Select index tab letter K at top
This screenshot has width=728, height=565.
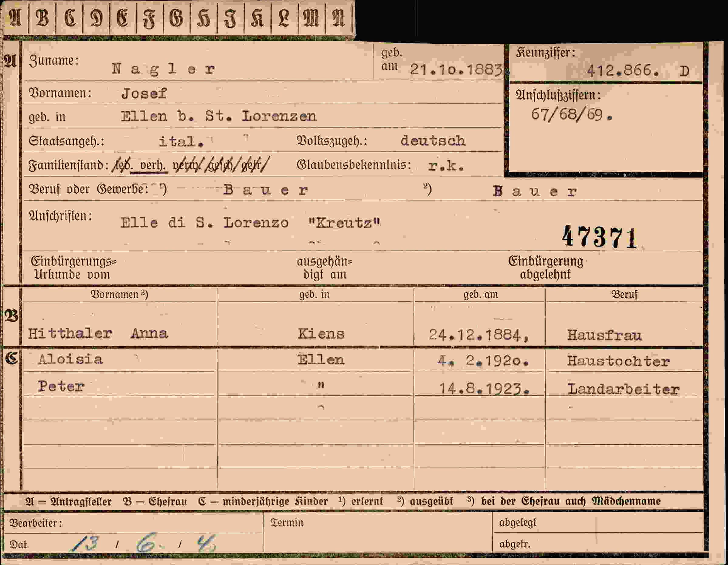click(x=257, y=18)
